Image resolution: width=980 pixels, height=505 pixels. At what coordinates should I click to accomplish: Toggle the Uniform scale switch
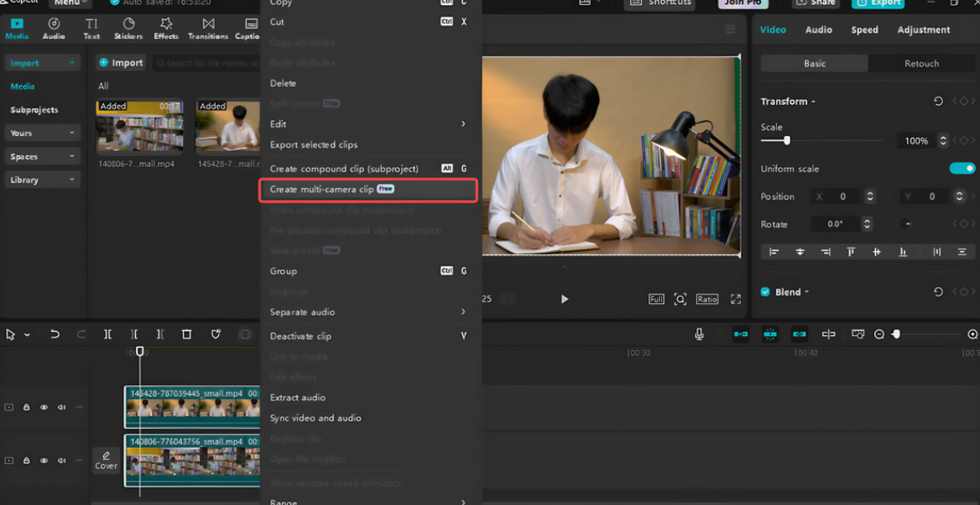tap(962, 169)
